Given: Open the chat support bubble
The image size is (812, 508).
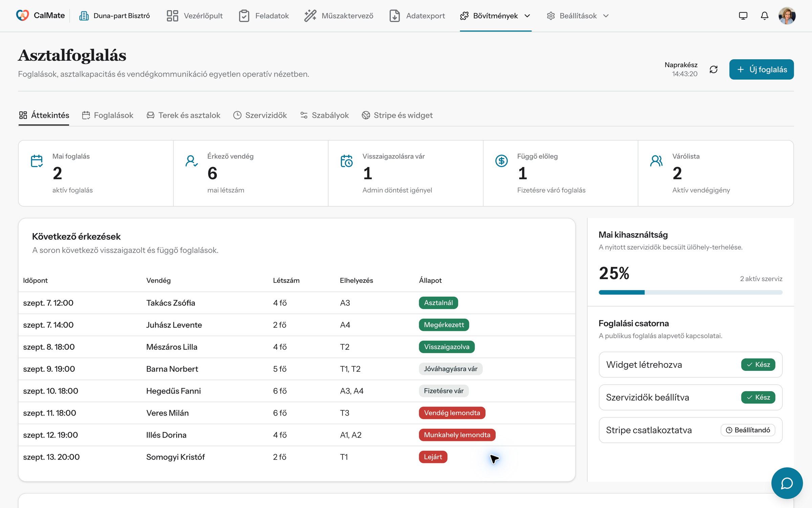Looking at the screenshot, I should pos(787,483).
